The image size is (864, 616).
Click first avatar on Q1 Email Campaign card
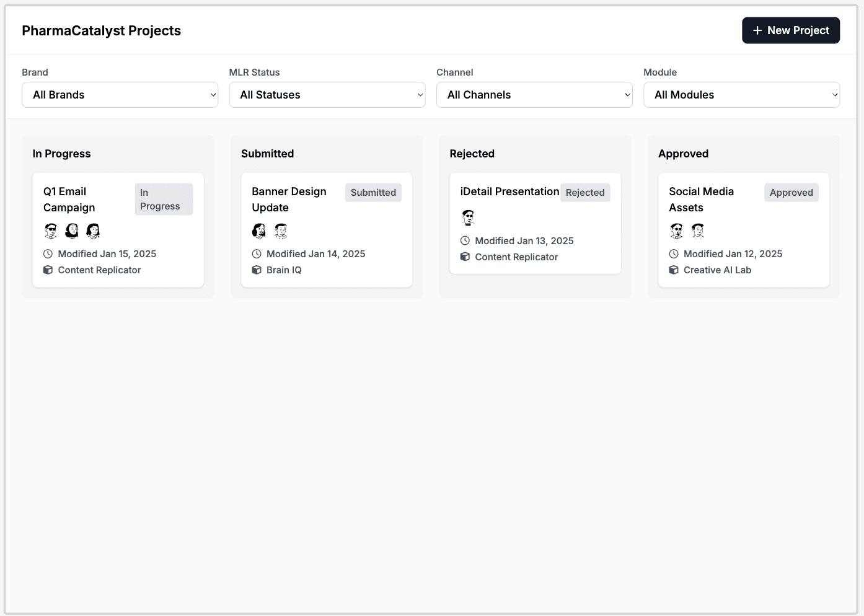[51, 231]
